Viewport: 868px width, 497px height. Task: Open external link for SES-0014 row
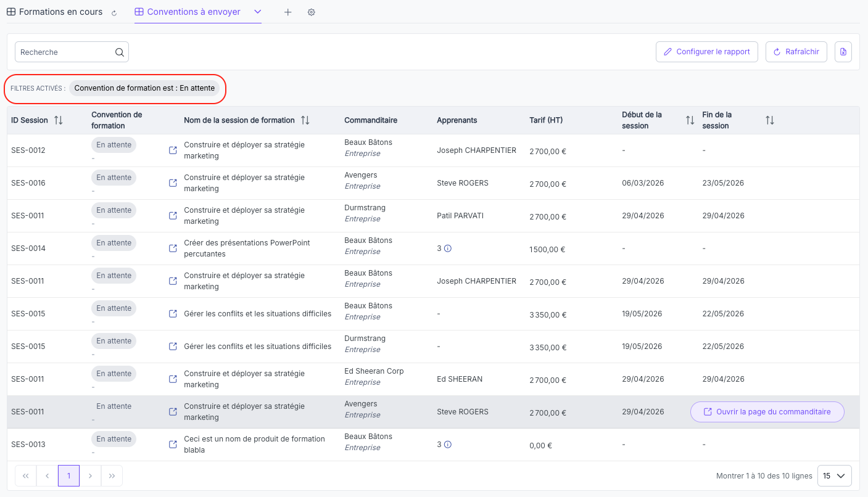pyautogui.click(x=173, y=248)
